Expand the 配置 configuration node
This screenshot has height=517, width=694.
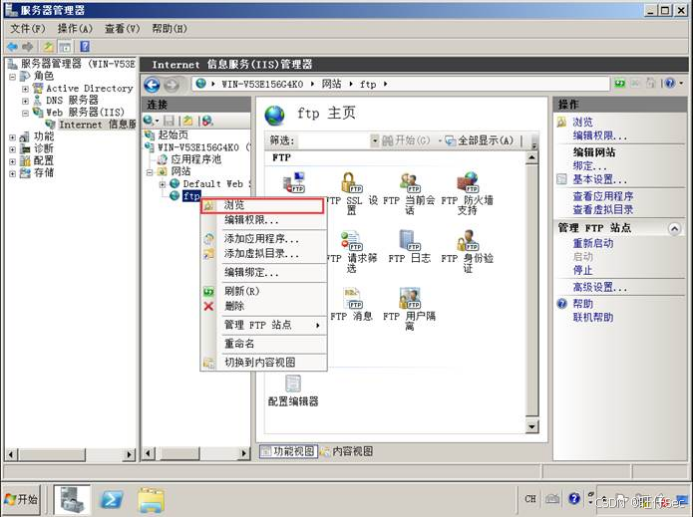tap(12, 162)
